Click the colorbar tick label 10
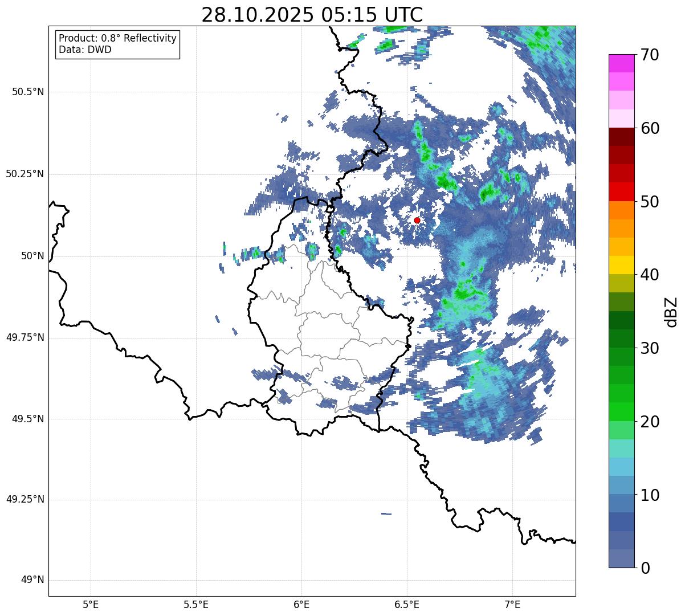This screenshot has height=616, width=685. tap(650, 495)
